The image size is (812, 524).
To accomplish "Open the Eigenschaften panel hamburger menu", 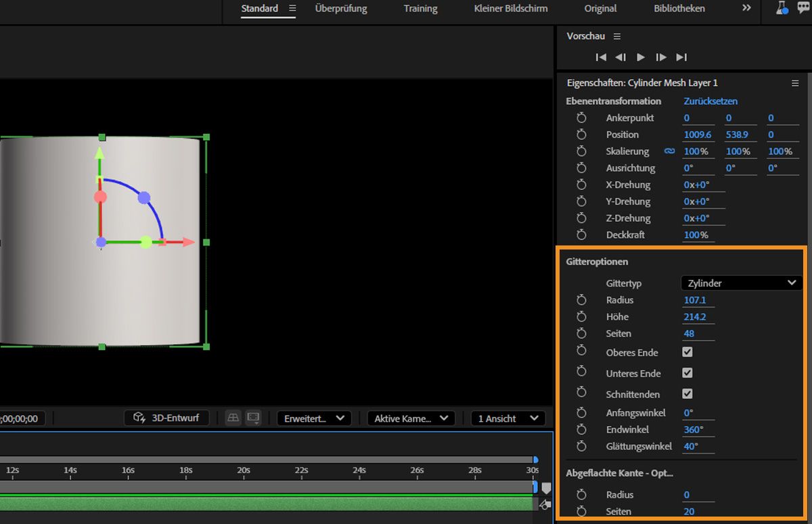I will (795, 83).
